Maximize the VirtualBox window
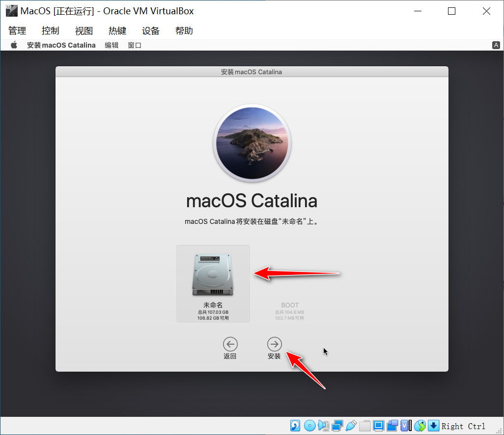 click(451, 11)
